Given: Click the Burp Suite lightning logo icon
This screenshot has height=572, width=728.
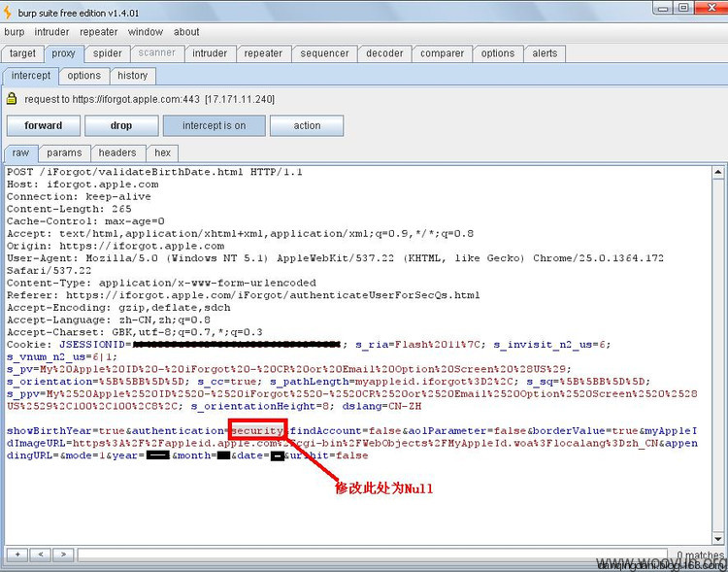Looking at the screenshot, I should coord(7,13).
